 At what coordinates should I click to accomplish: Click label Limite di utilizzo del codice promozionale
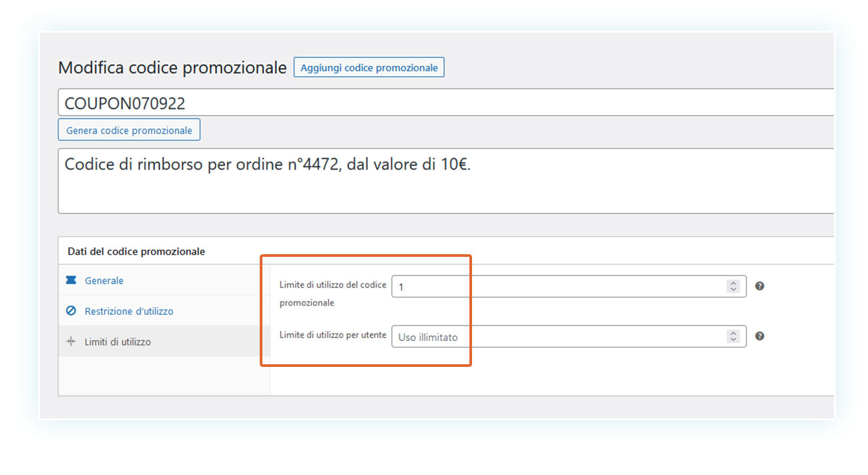[333, 294]
